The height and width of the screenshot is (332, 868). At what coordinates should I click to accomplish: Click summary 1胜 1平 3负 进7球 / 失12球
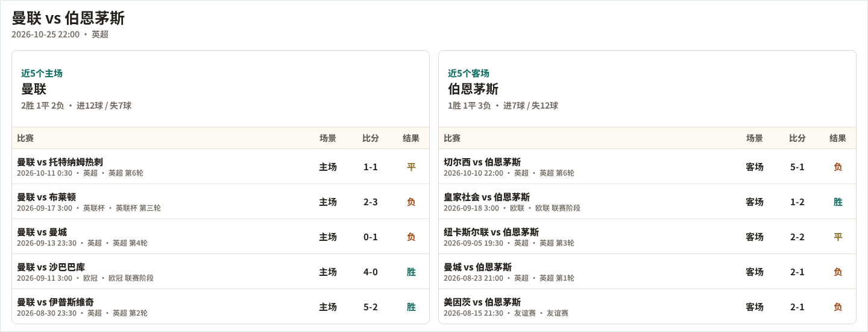(x=503, y=106)
